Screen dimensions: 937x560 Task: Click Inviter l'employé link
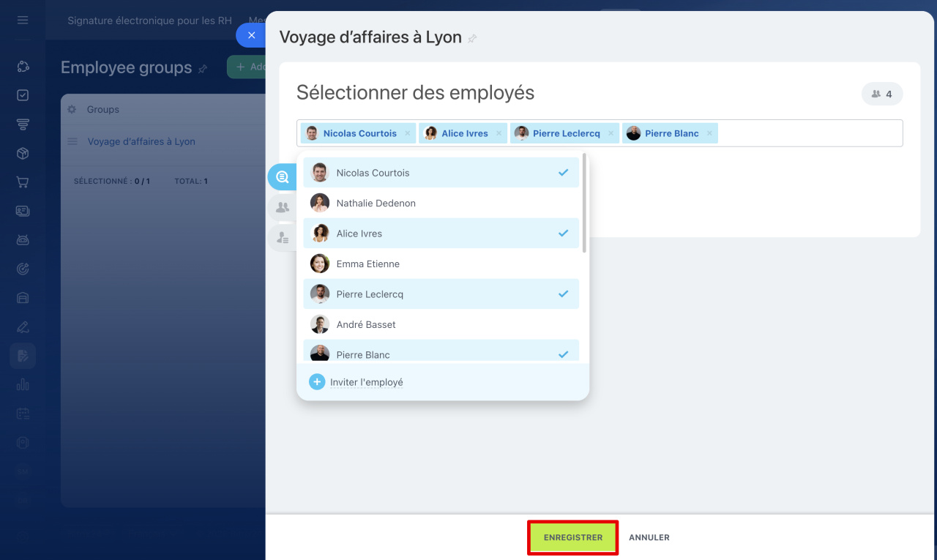click(x=366, y=382)
